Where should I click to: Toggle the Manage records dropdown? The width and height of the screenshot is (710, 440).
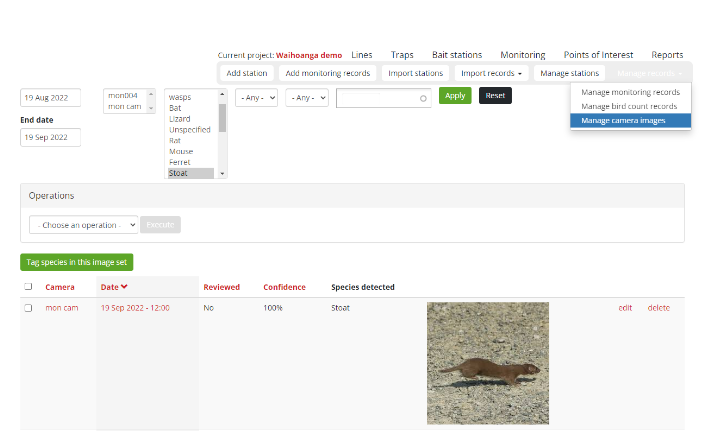(x=649, y=73)
